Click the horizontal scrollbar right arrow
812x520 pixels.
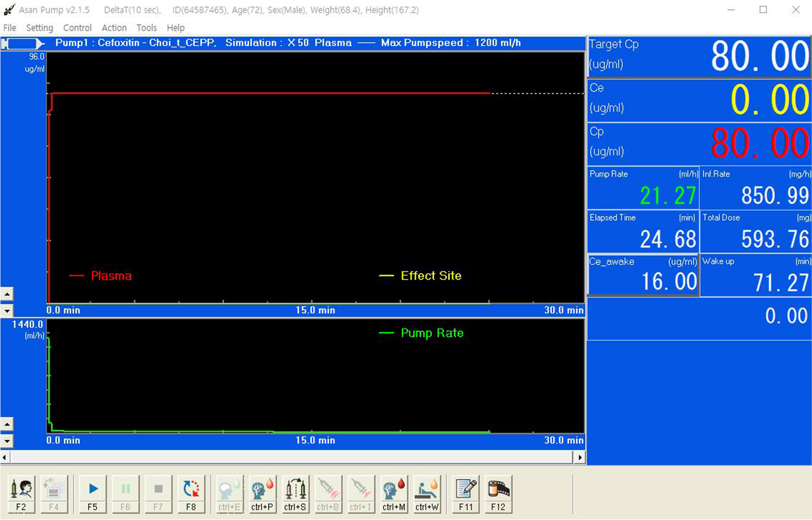click(x=580, y=458)
